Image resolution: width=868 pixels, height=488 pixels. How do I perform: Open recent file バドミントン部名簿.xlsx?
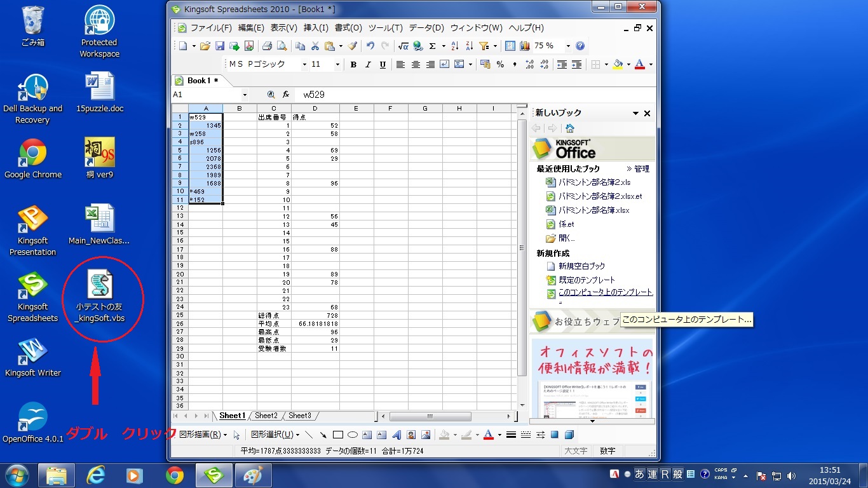pos(593,210)
